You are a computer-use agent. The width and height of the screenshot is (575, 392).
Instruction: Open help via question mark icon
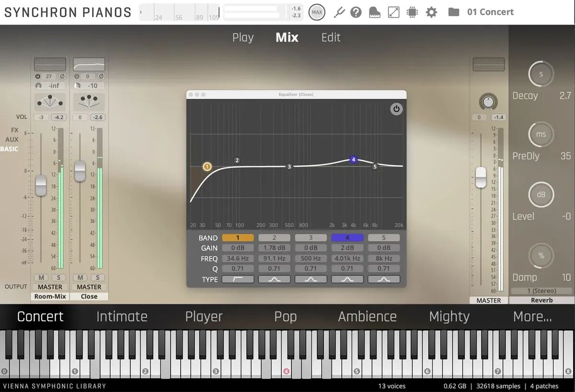(x=356, y=12)
